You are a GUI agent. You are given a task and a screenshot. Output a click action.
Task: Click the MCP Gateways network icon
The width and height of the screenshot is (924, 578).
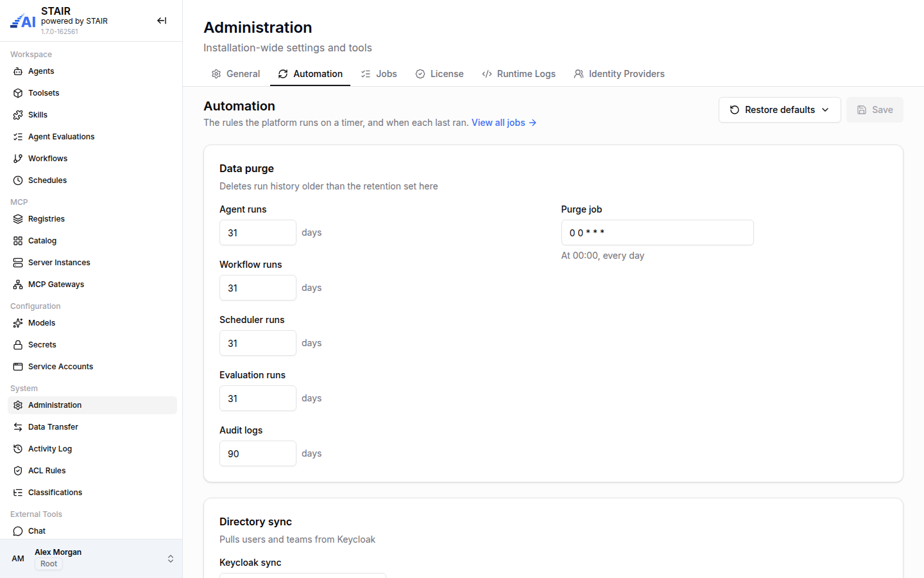tap(18, 285)
